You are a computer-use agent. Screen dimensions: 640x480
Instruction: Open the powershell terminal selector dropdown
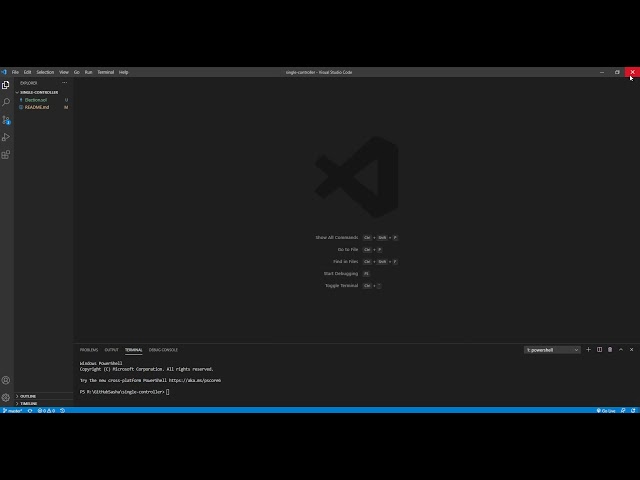point(552,350)
